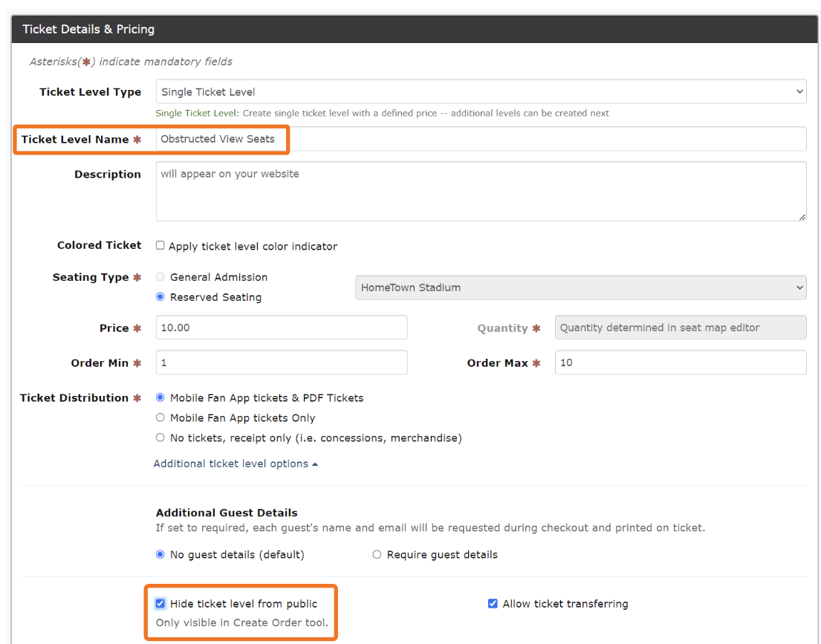Uncheck Allow ticket transferring
821x644 pixels.
click(x=493, y=604)
